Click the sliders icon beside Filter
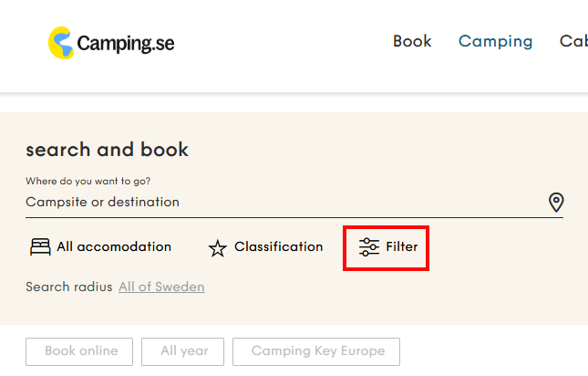588x376 pixels. 369,247
